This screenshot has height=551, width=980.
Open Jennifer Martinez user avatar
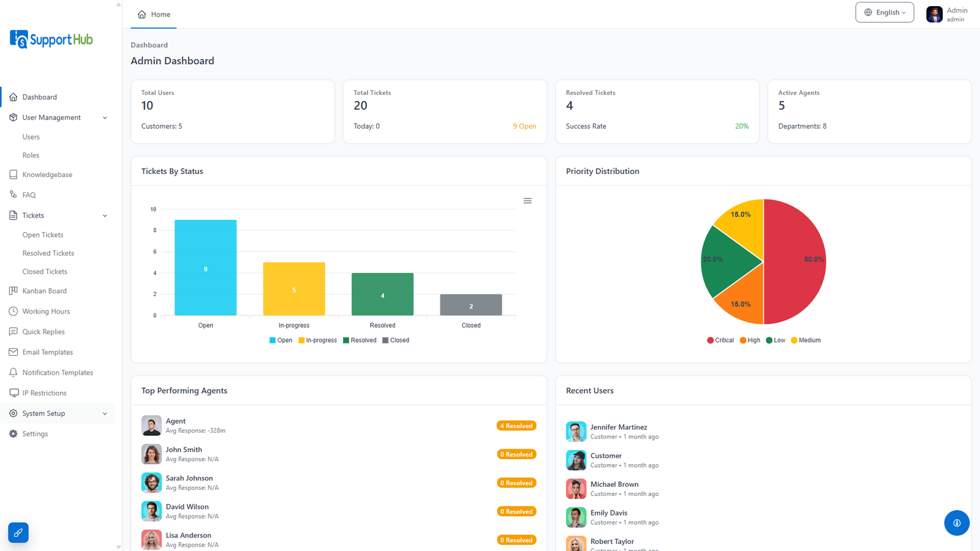(576, 432)
